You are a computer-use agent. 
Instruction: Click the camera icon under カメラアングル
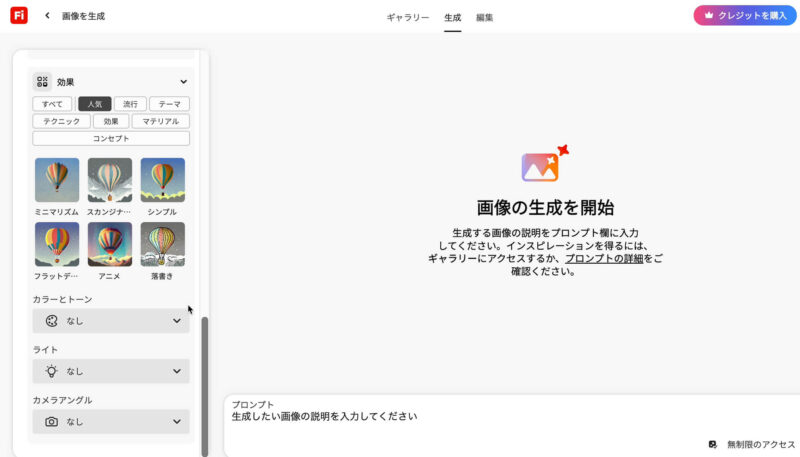[x=52, y=422]
